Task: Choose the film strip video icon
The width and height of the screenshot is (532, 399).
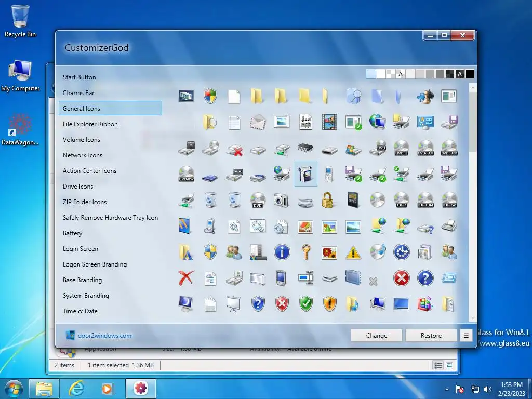Action: (329, 122)
